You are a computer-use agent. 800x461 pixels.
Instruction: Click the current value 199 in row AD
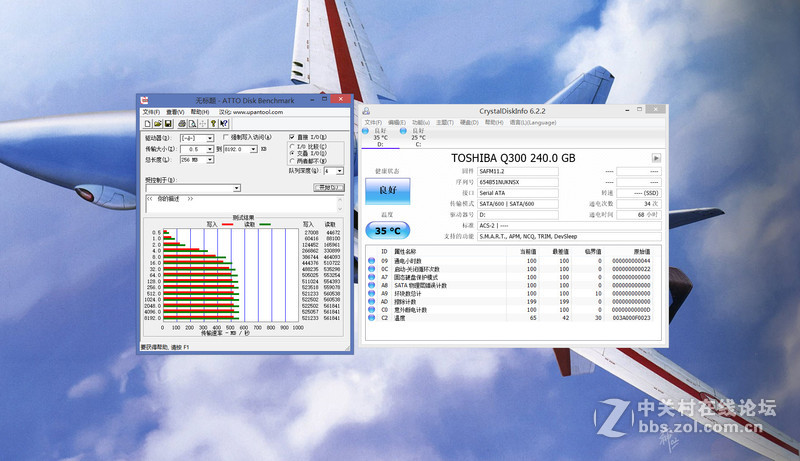click(532, 301)
